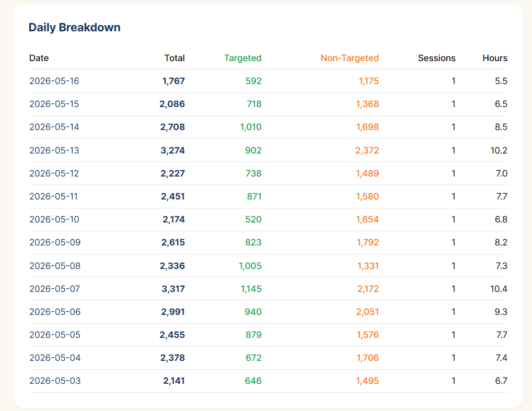
Task: Click the Date column header
Action: [39, 58]
